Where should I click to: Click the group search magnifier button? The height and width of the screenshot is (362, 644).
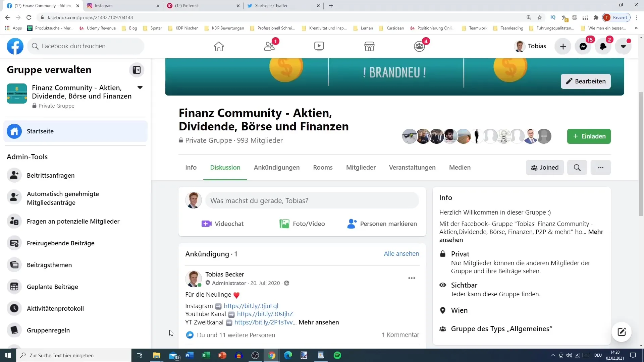click(x=577, y=167)
